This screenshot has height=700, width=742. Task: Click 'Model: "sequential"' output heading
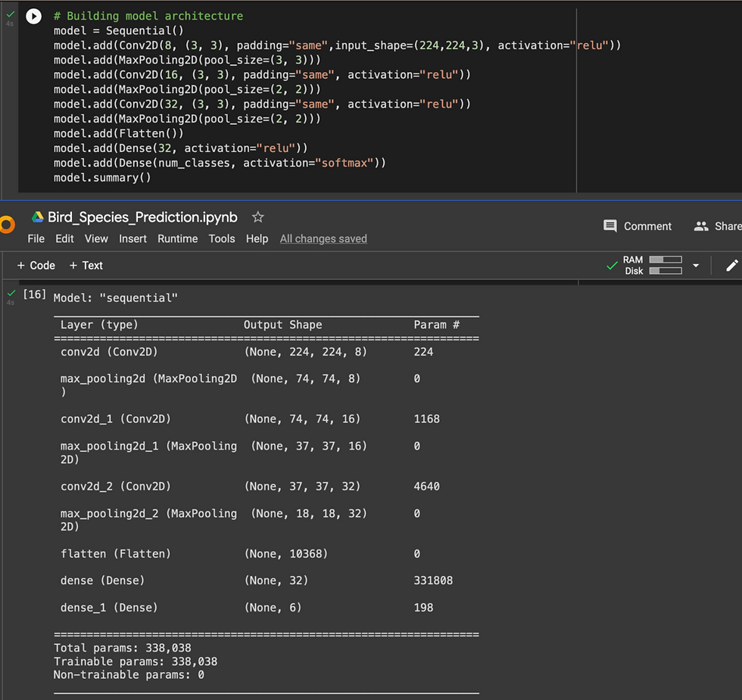tap(115, 298)
